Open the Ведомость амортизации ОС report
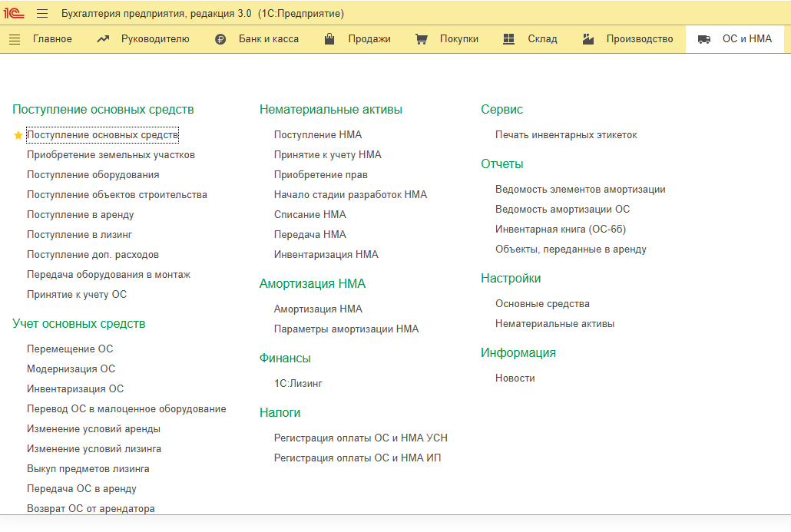Viewport: 791px width, 532px height. point(562,210)
